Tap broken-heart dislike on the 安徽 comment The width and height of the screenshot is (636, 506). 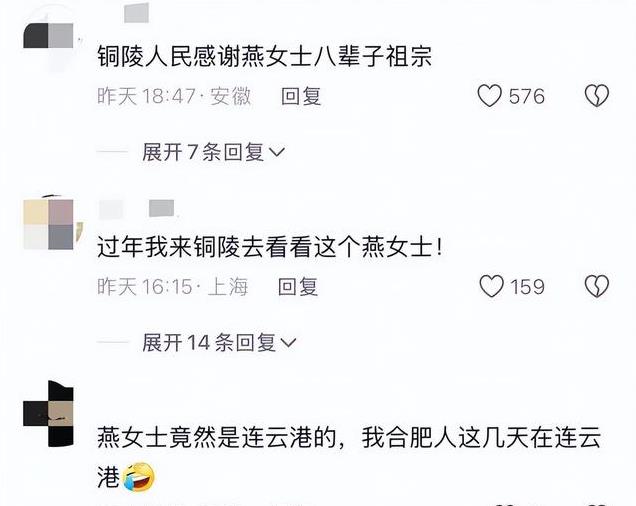(597, 96)
